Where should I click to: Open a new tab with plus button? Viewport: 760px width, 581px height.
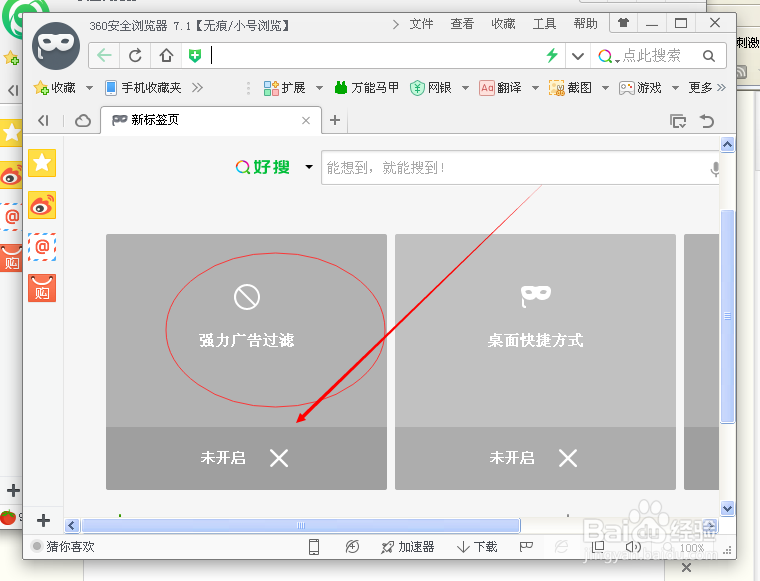click(x=335, y=120)
